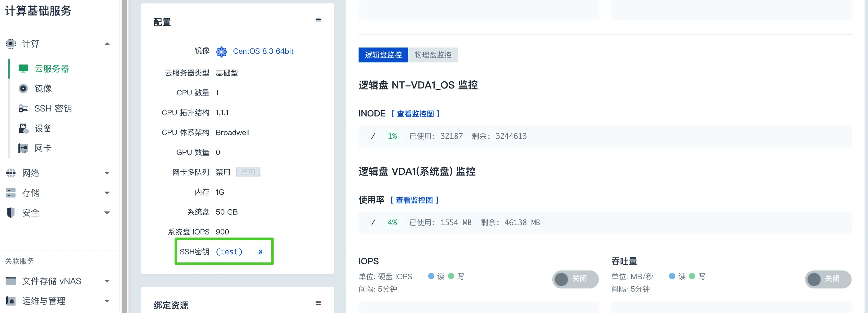Click the 镜像 disc icon in sidebar
Viewport: 868px width, 313px height.
pos(23,88)
